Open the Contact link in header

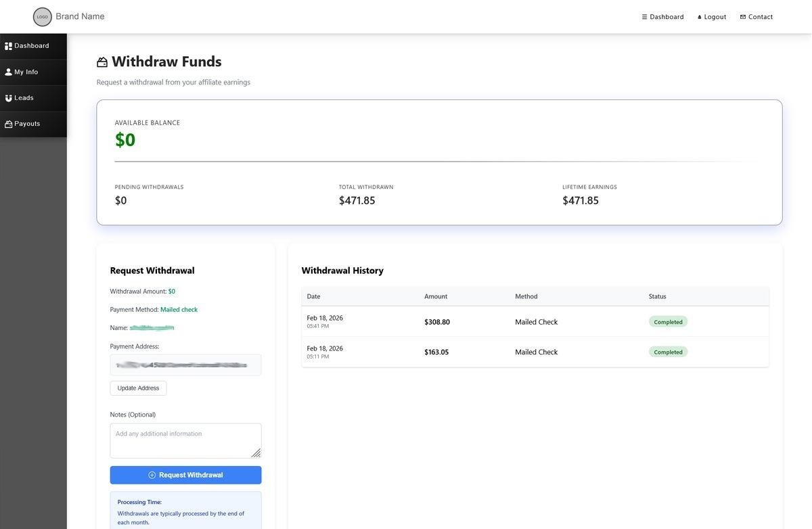(760, 17)
